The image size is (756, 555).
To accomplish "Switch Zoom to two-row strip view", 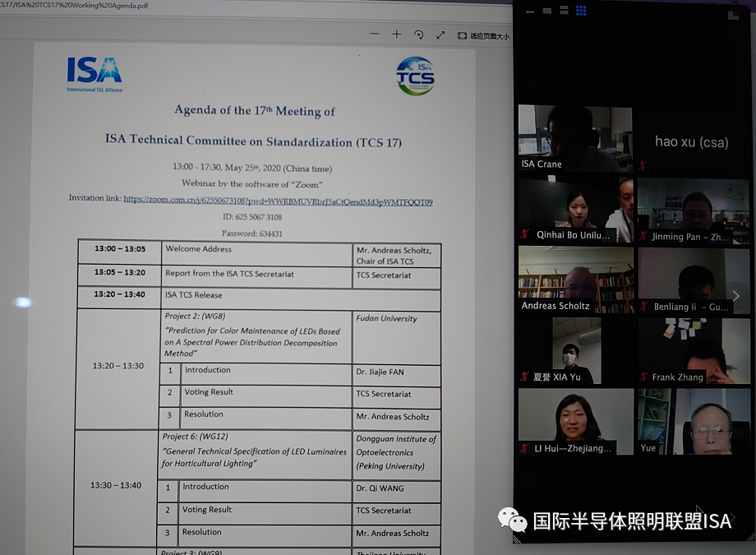I will (563, 11).
